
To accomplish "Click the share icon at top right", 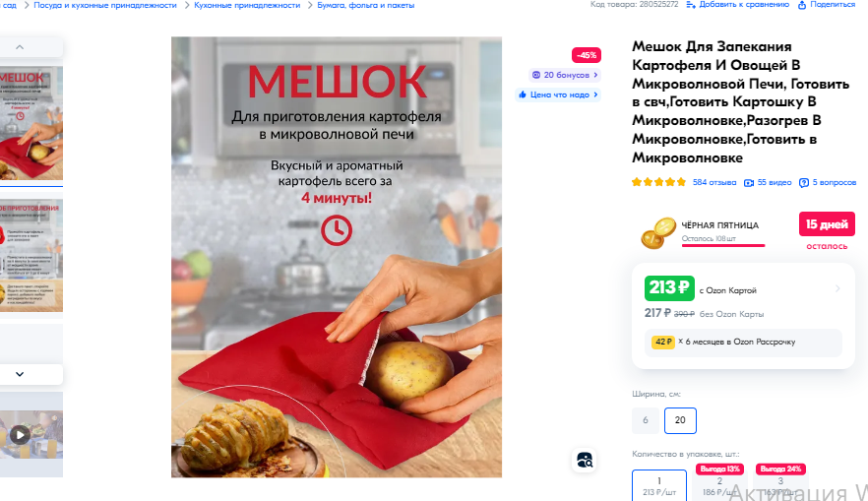I will [802, 5].
